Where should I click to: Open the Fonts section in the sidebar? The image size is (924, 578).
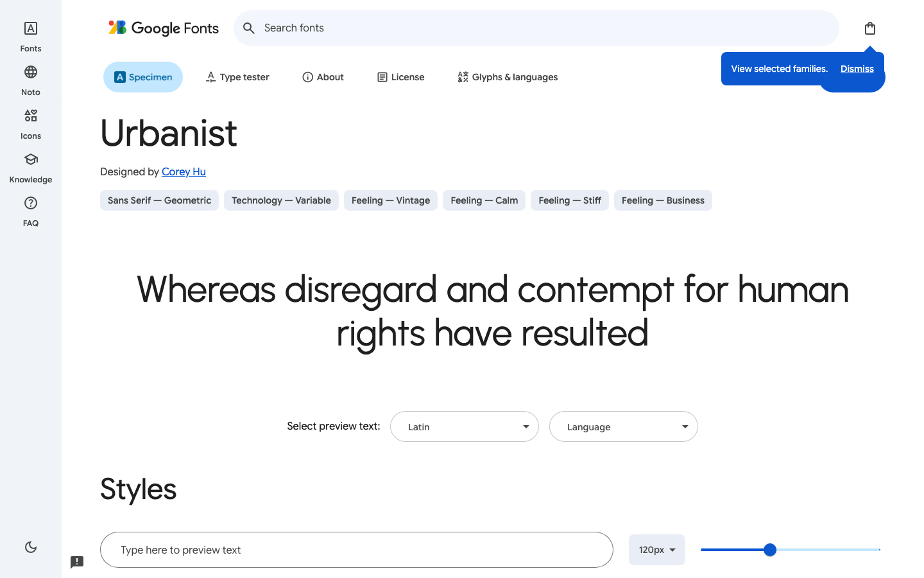point(30,35)
